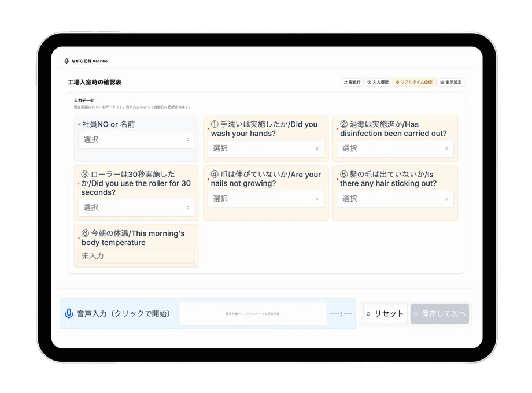Image resolution: width=532 pixels, height=393 pixels.
Task: Click the swap arrows icon beside 複数行
Action: [x=345, y=83]
